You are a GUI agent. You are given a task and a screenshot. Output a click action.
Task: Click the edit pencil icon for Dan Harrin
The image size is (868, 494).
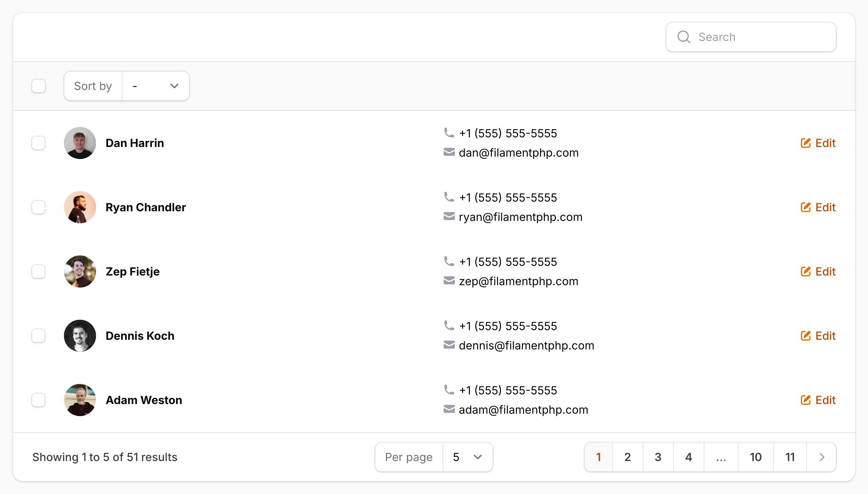click(x=806, y=143)
